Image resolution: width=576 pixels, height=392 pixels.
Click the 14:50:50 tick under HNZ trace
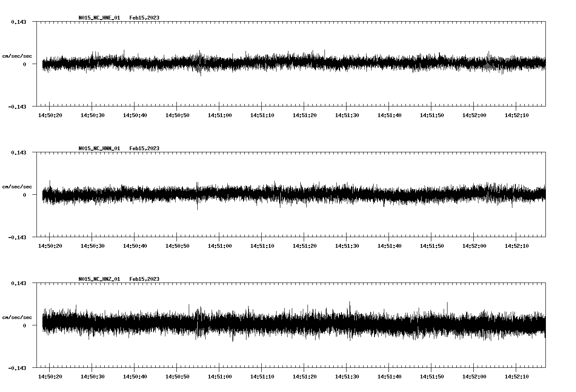point(177,375)
